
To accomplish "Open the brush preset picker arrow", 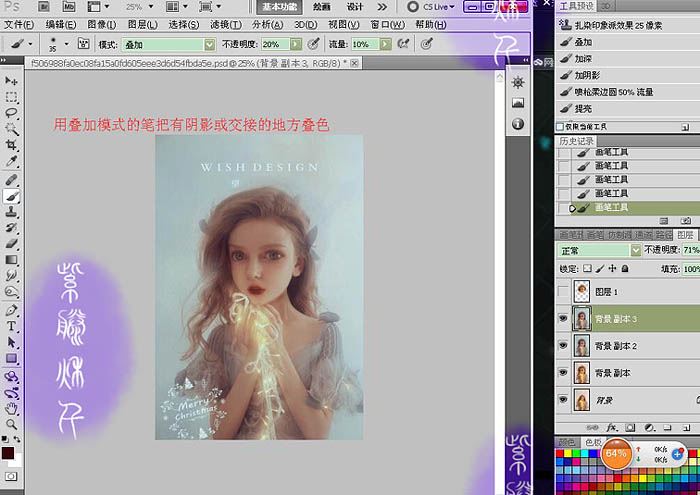I will tap(67, 44).
